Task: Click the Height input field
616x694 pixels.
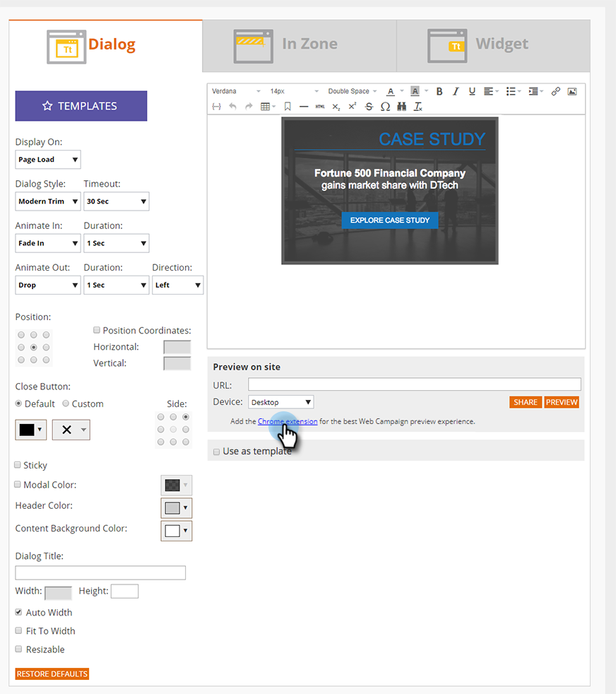Action: click(x=125, y=592)
